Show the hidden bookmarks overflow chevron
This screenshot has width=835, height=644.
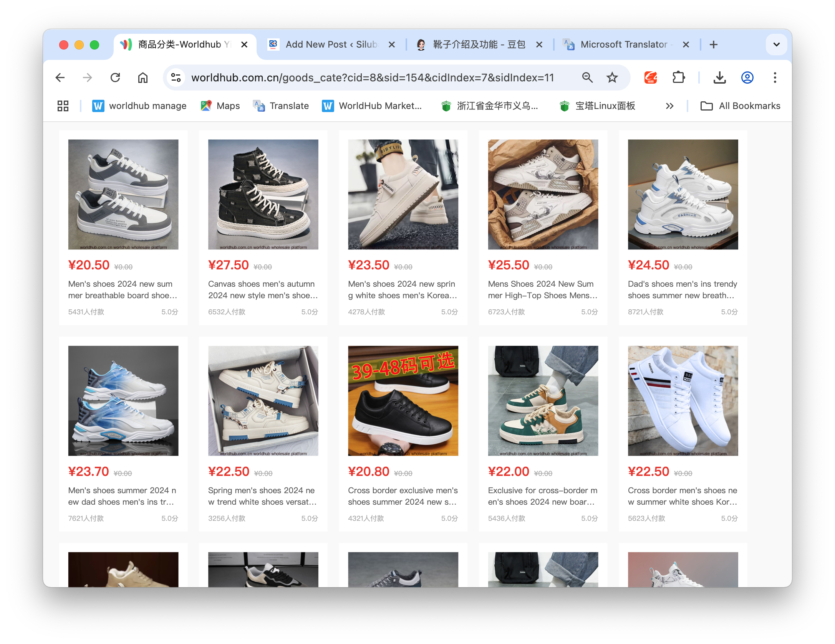coord(669,106)
